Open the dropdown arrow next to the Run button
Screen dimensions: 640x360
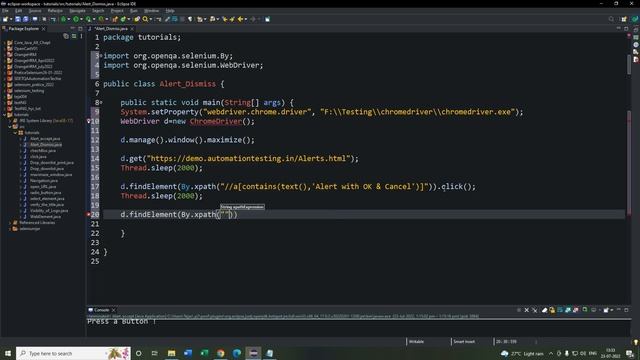[x=81, y=19]
